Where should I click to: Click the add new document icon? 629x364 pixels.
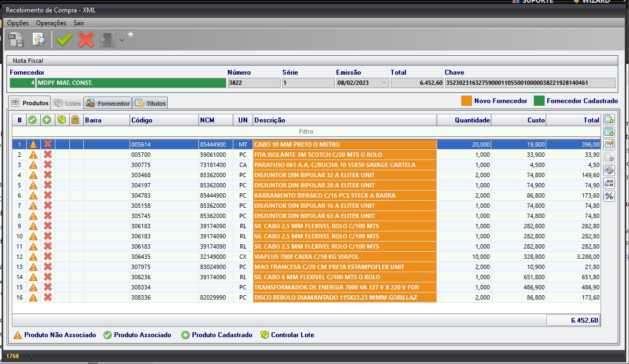click(x=609, y=119)
